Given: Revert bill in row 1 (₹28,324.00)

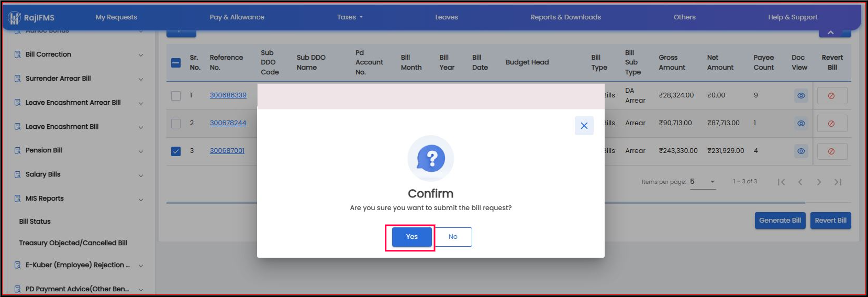Looking at the screenshot, I should coord(831,96).
